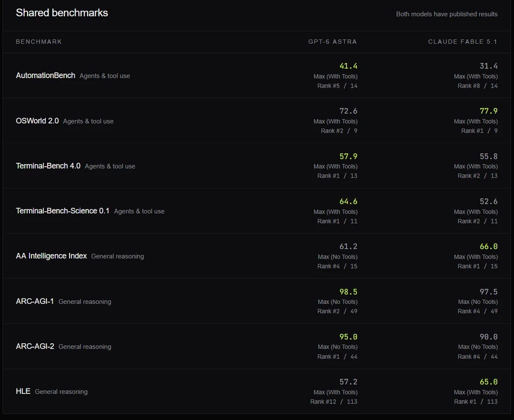Select the 95.0 ARC-AGI-2 score

coord(348,337)
